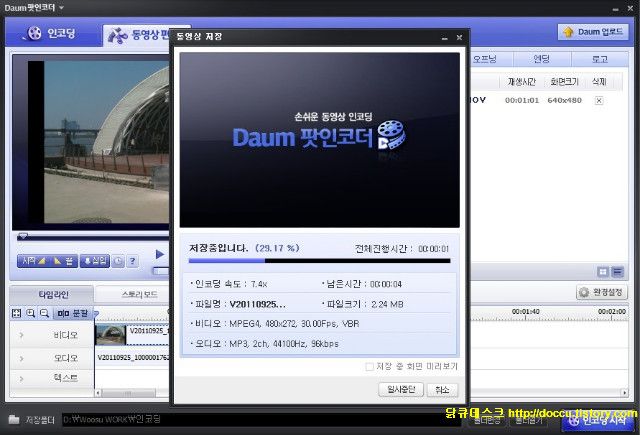
Task: Click the timeline playhead marker
Action: tap(96, 313)
